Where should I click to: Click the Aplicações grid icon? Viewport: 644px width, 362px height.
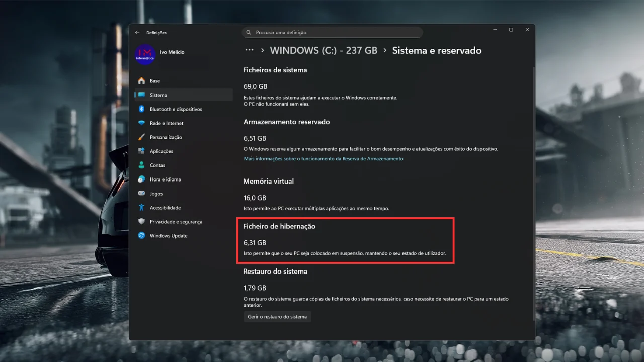pyautogui.click(x=141, y=151)
